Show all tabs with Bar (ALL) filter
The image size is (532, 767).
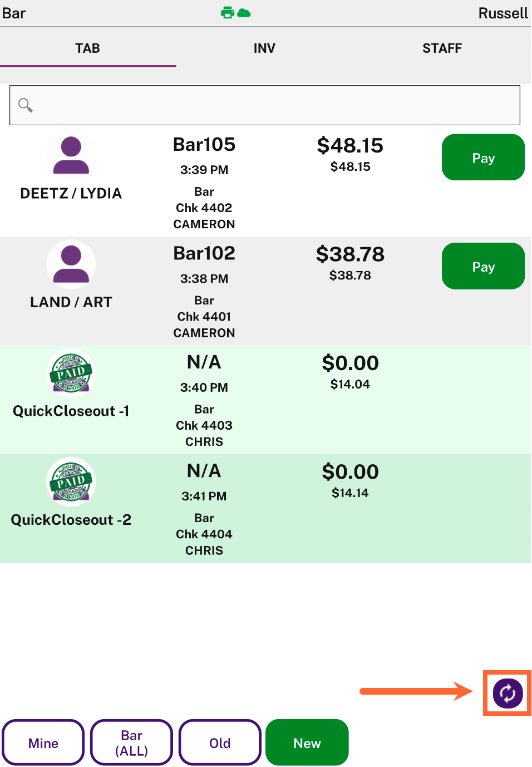[x=131, y=743]
